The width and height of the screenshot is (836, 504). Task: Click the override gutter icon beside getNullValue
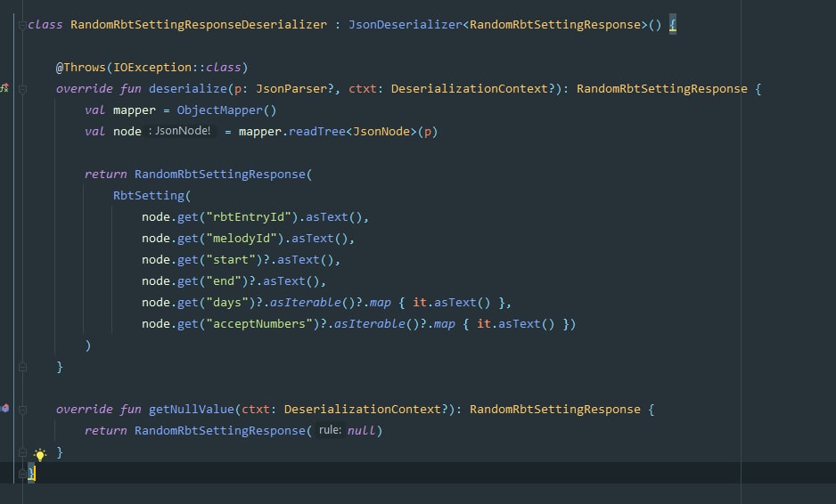(x=4, y=408)
